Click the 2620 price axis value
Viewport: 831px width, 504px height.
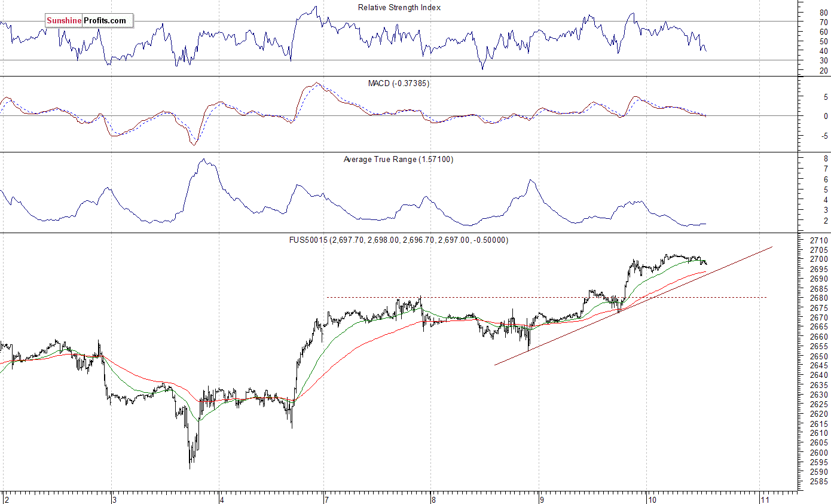point(819,414)
